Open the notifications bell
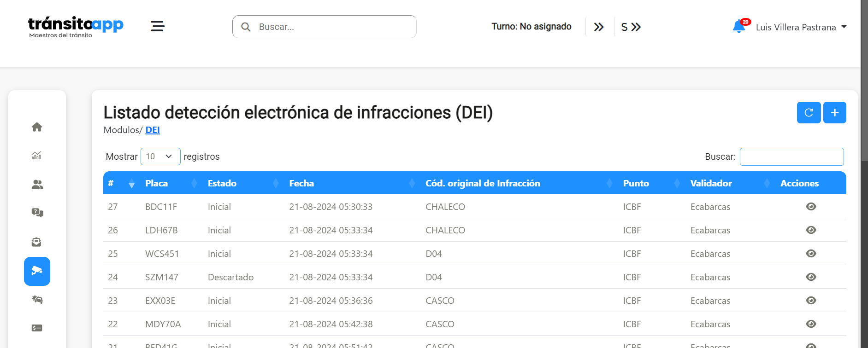This screenshot has width=868, height=348. click(740, 26)
